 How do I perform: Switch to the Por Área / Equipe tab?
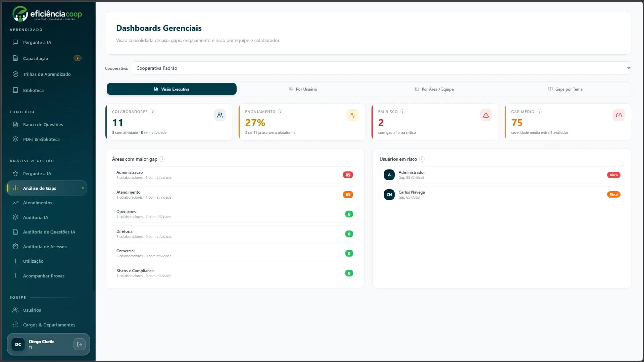point(434,89)
